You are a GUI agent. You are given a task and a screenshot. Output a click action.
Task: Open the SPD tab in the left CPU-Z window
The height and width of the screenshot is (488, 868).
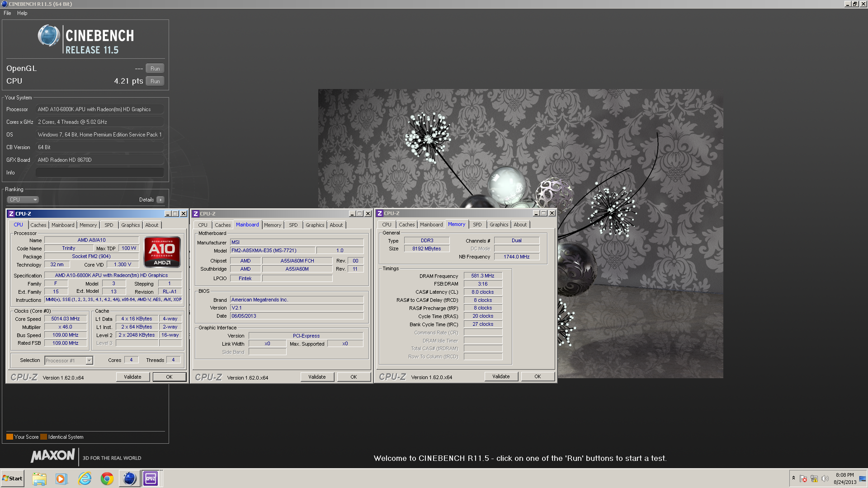pos(109,225)
